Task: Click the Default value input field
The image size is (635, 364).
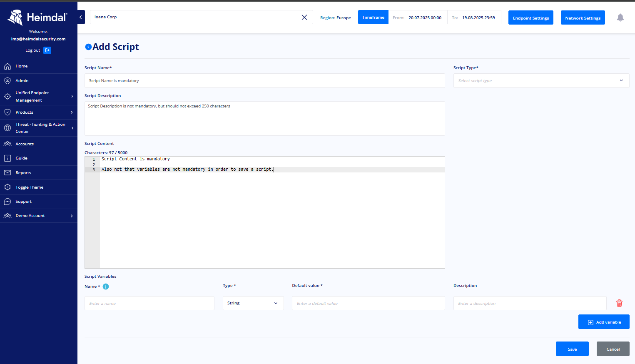Action: [x=368, y=303]
